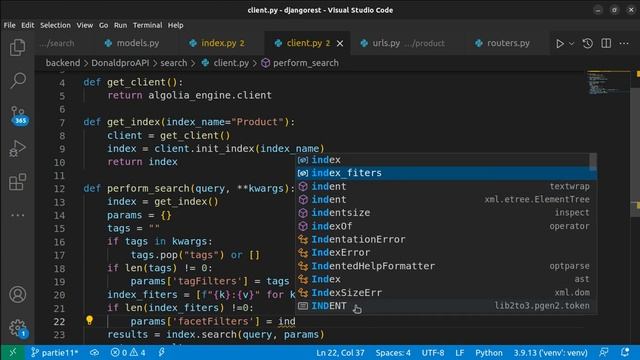Open More Actions ellipsis in editor toolbar
Screen dimensions: 640x360
tap(624, 43)
